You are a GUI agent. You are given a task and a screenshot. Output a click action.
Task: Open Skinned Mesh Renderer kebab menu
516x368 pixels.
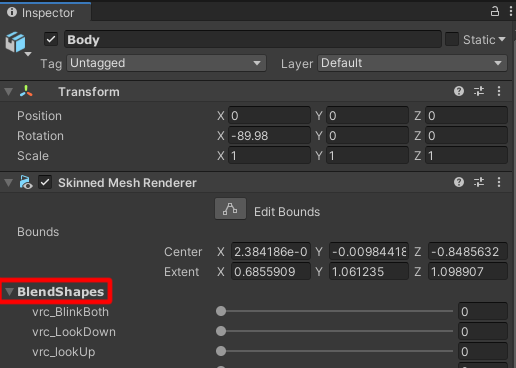click(x=499, y=182)
